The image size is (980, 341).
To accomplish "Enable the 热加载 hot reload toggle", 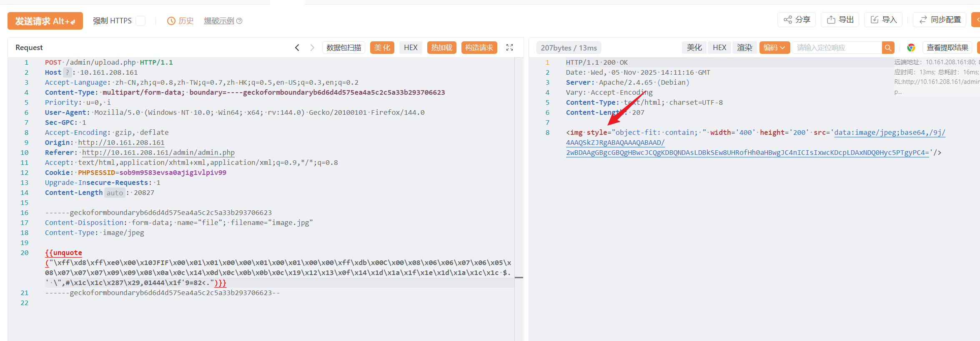I will [x=441, y=48].
